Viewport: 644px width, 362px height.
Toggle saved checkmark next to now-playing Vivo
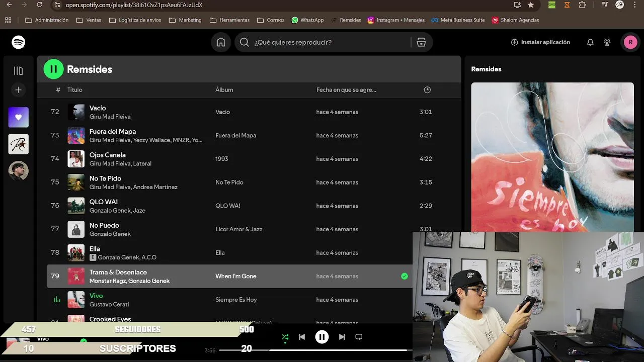(84, 341)
